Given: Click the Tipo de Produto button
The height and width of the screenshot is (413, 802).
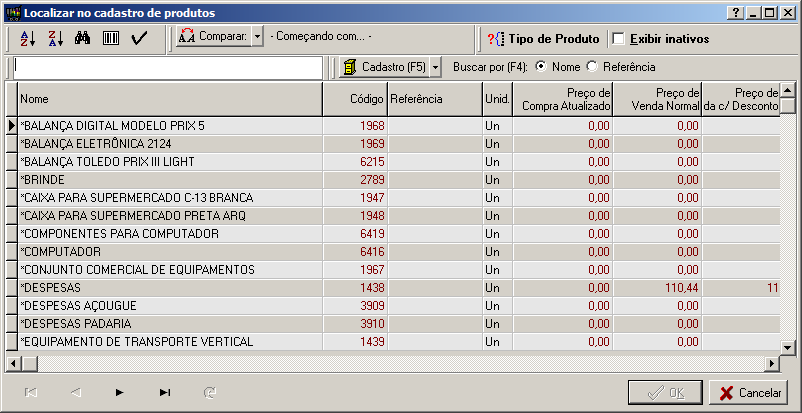Looking at the screenshot, I should coord(543,39).
